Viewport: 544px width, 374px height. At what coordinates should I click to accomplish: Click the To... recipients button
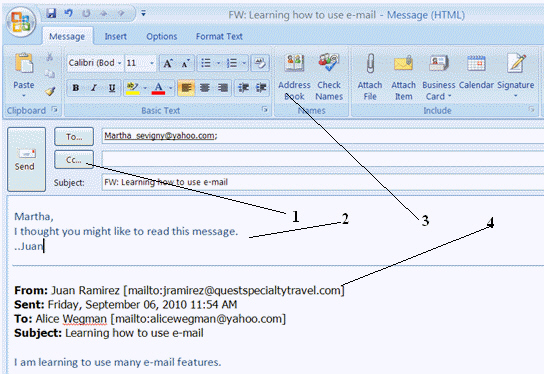74,137
